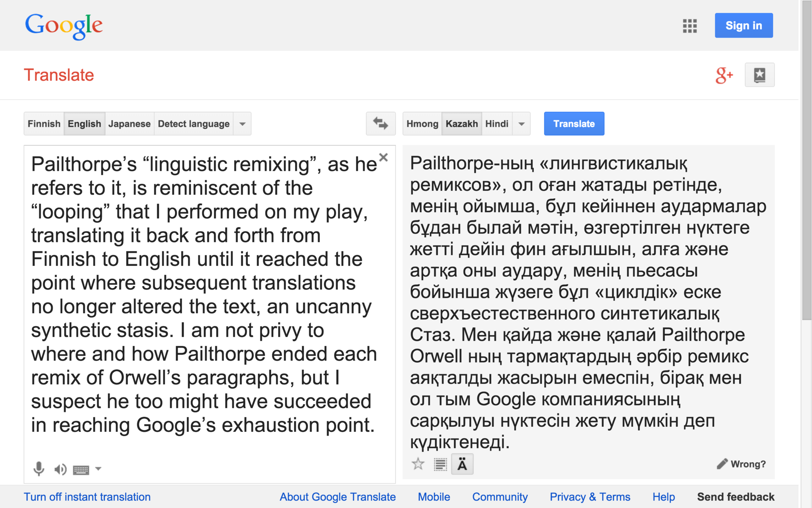Open input tools dropdown arrow

click(x=98, y=469)
